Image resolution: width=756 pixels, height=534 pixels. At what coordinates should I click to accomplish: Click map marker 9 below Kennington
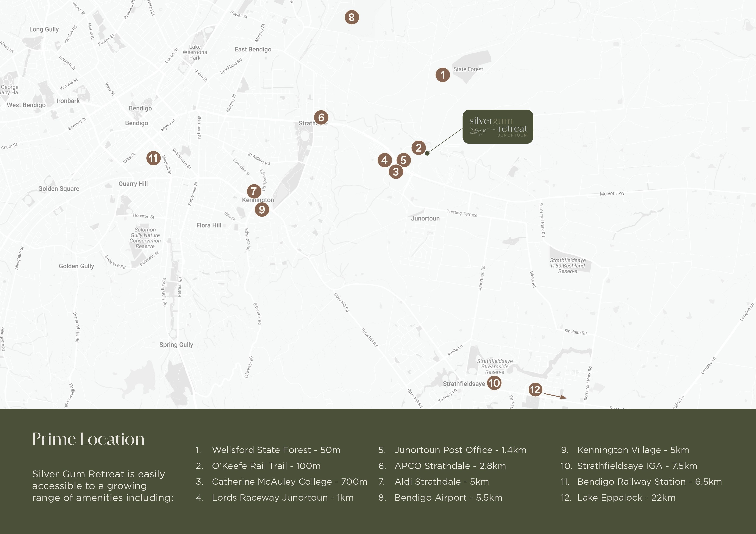pyautogui.click(x=262, y=210)
